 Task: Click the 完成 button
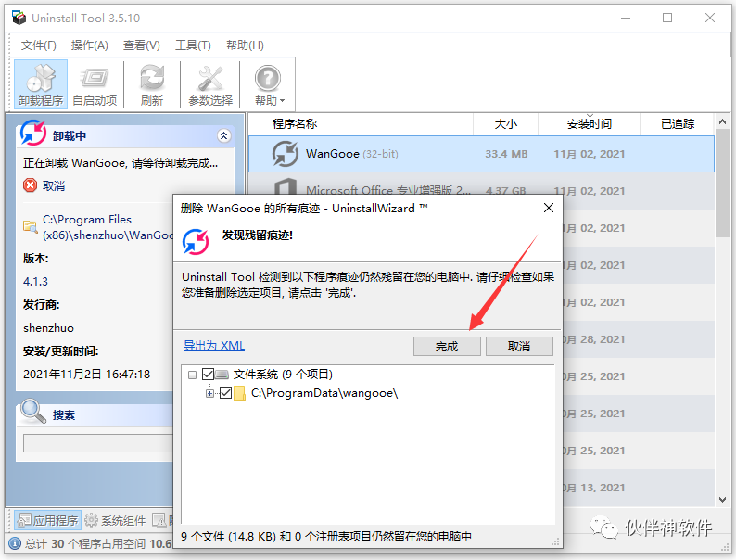447,347
